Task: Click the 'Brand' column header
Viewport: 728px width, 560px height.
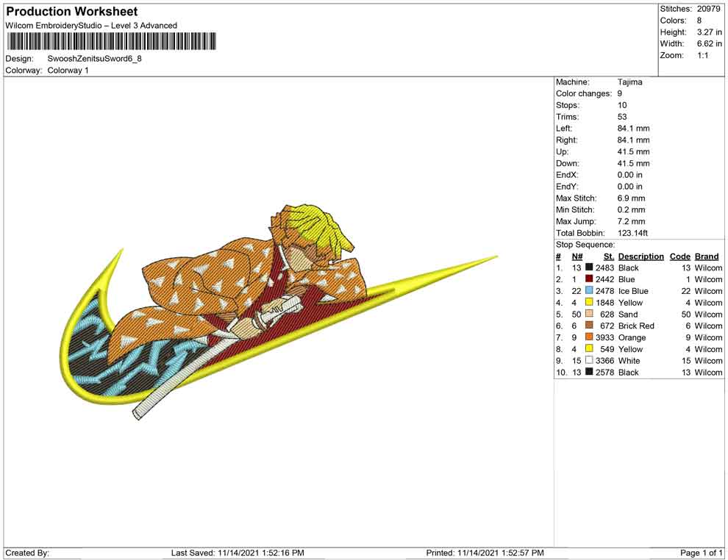Action: pos(707,256)
